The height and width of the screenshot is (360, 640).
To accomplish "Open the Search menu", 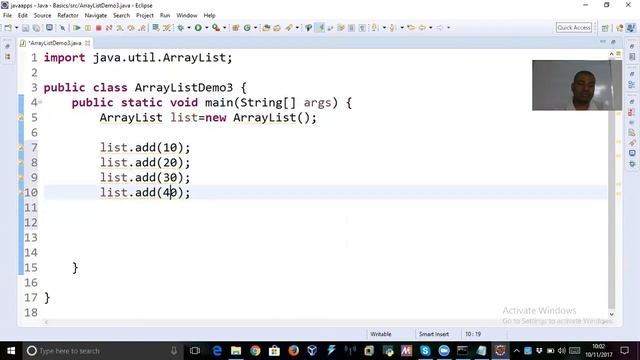I will click(121, 16).
